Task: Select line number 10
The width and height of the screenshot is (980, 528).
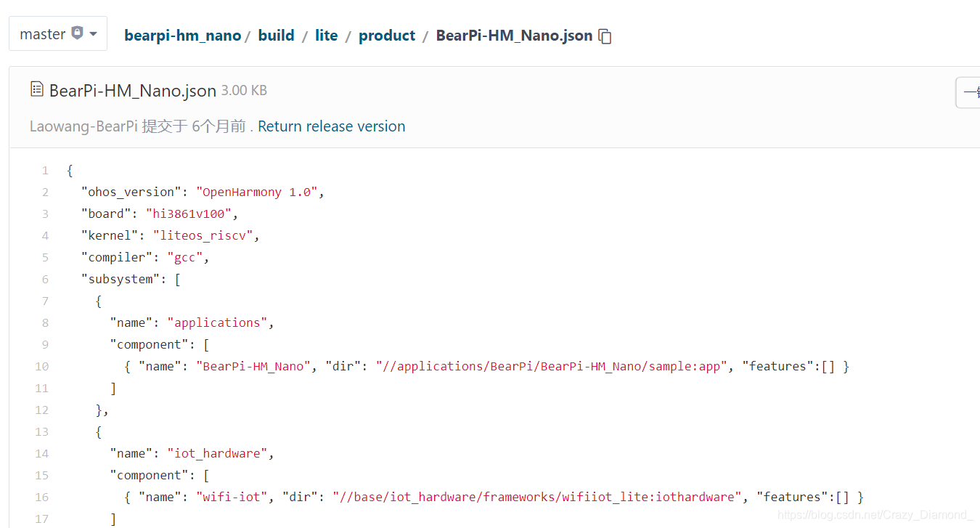Action: (42, 367)
